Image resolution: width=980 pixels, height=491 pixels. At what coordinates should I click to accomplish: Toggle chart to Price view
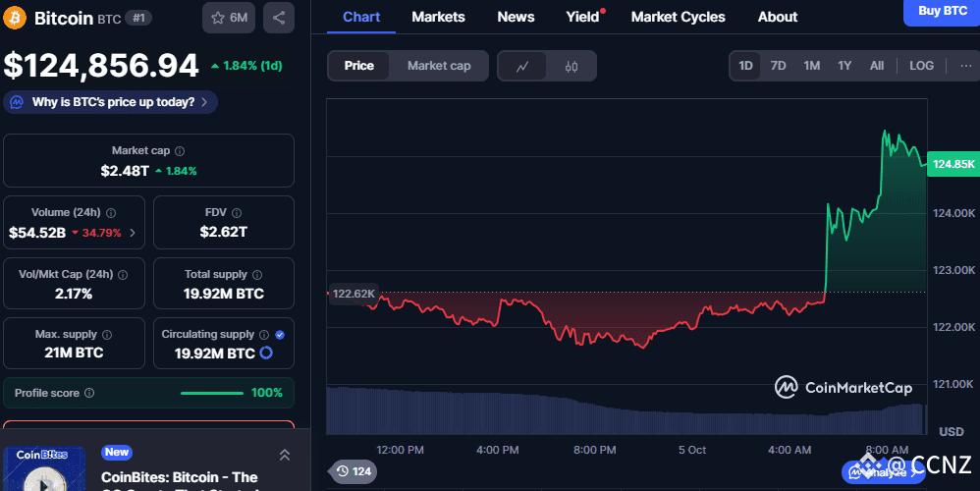[358, 66]
